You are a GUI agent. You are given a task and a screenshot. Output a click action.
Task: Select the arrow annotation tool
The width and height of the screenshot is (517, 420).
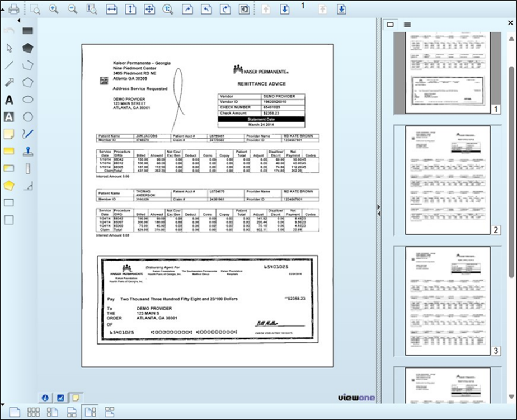[10, 82]
